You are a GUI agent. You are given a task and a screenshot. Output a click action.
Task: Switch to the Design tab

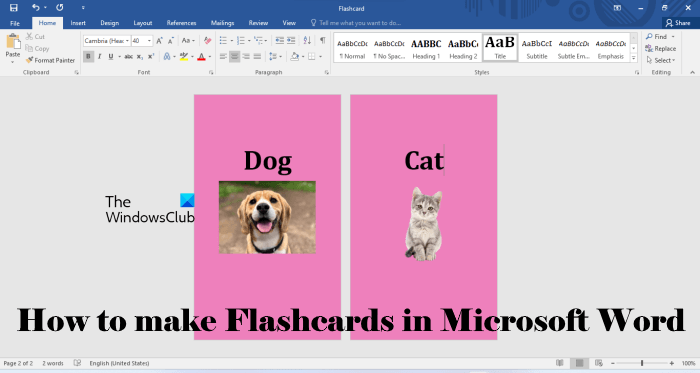[x=109, y=23]
